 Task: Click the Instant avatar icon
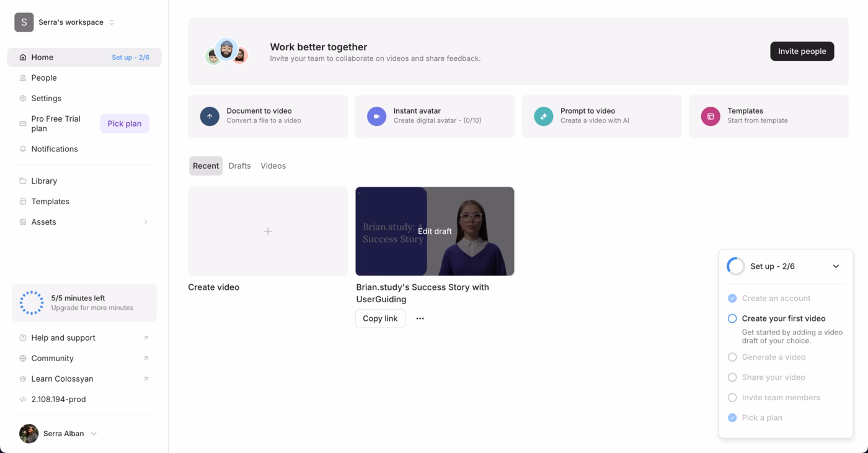(376, 116)
